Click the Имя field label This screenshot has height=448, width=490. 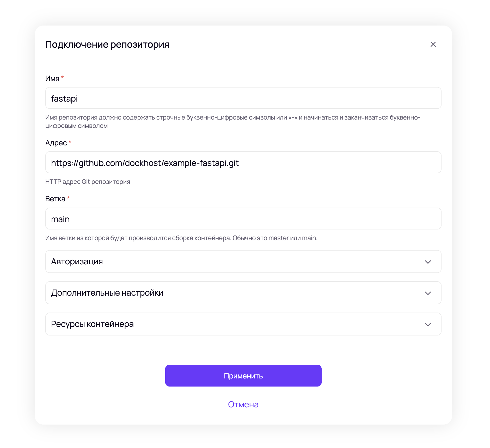[52, 78]
